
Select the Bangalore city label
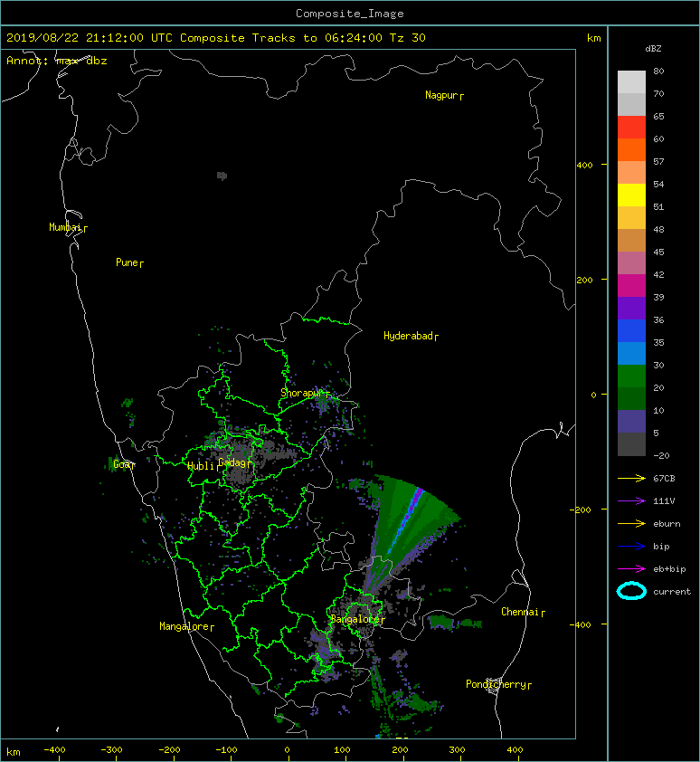tap(355, 619)
